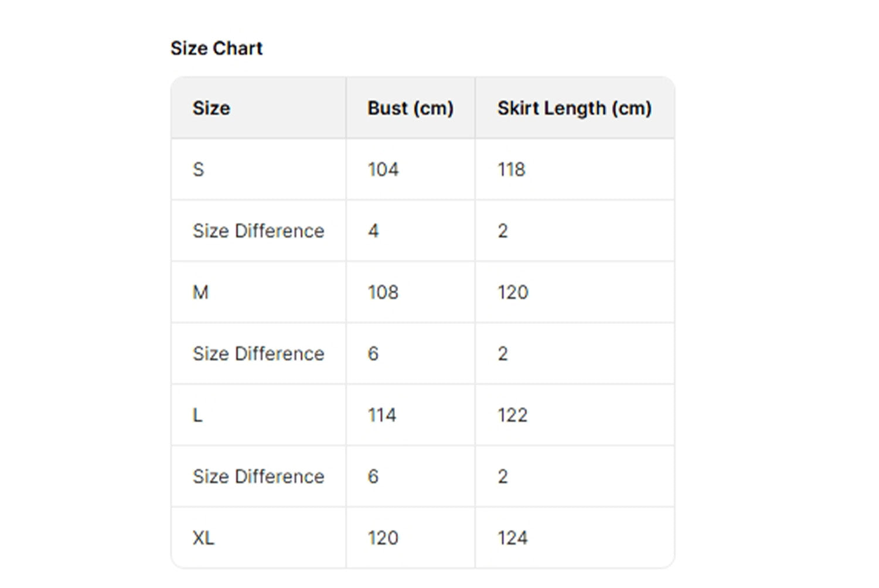
Task: Select skirt length value 124
Action: pyautogui.click(x=513, y=538)
